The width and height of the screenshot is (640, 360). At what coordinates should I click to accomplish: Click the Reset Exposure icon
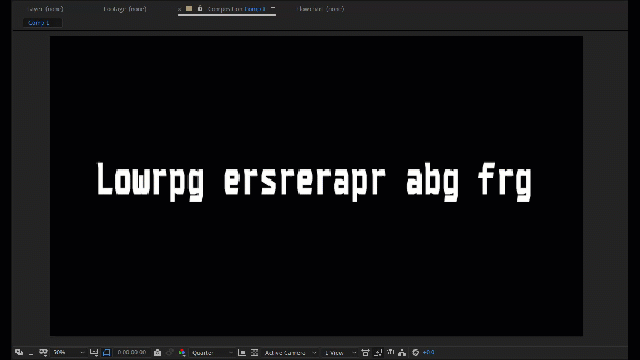[416, 352]
